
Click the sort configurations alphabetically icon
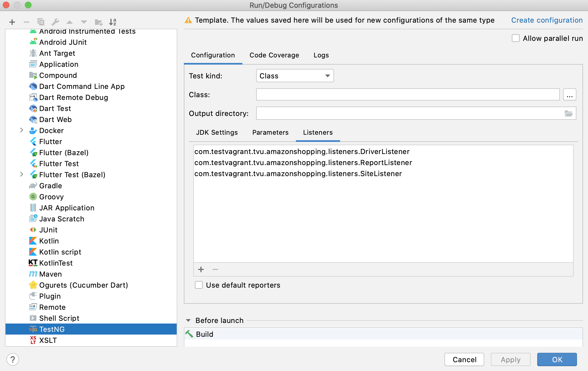113,22
